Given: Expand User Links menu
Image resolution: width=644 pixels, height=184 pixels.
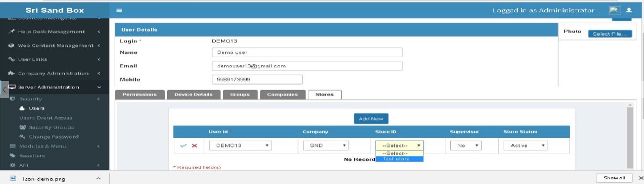Looking at the screenshot, I should click(99, 59).
